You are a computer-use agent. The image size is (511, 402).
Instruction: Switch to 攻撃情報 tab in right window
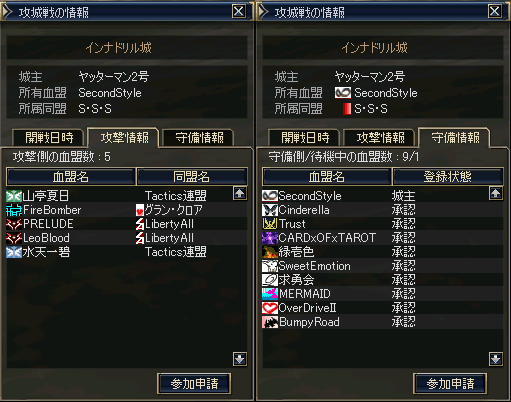point(380,138)
